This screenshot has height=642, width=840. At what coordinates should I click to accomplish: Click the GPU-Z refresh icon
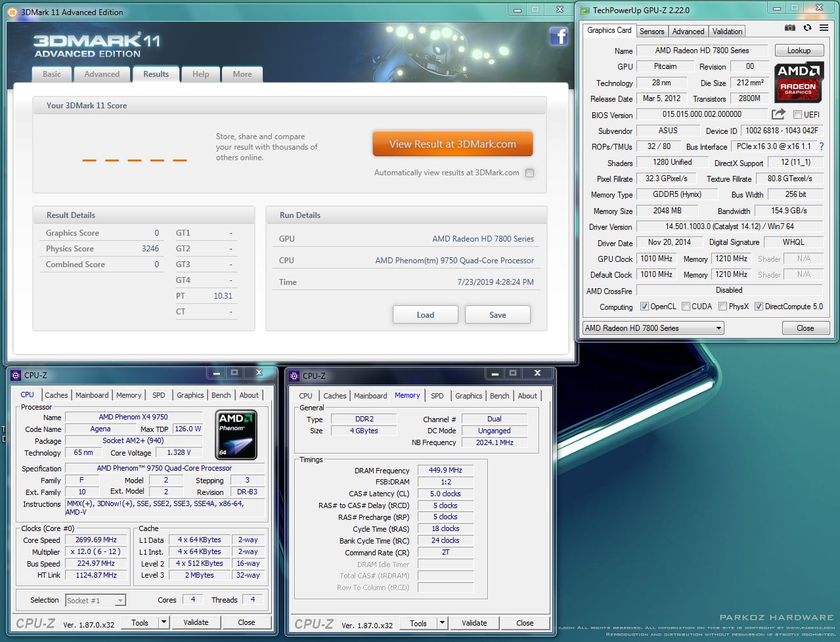click(807, 28)
